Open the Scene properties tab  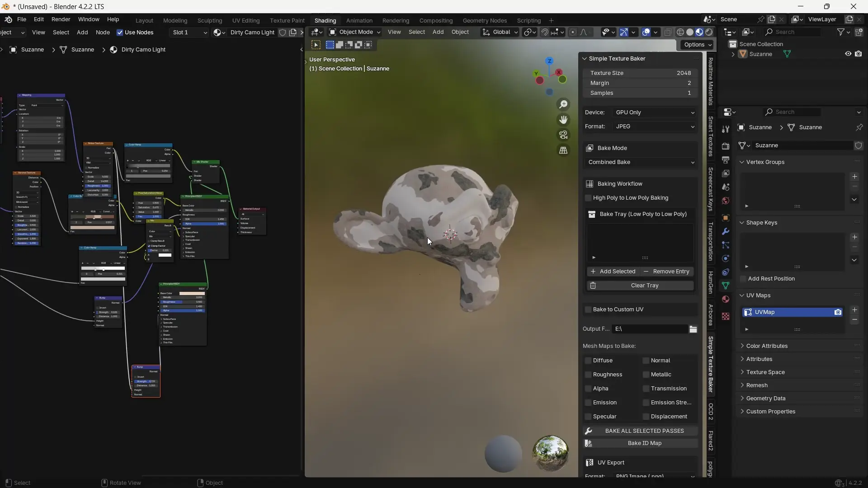[x=726, y=187]
